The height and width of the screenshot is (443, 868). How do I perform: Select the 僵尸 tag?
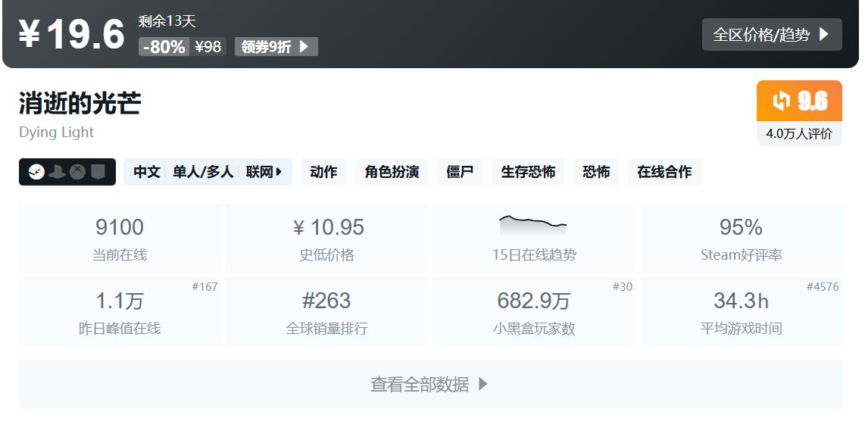tap(460, 172)
